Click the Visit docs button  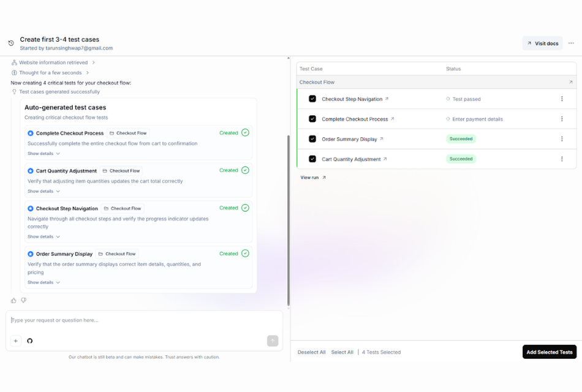tap(542, 43)
